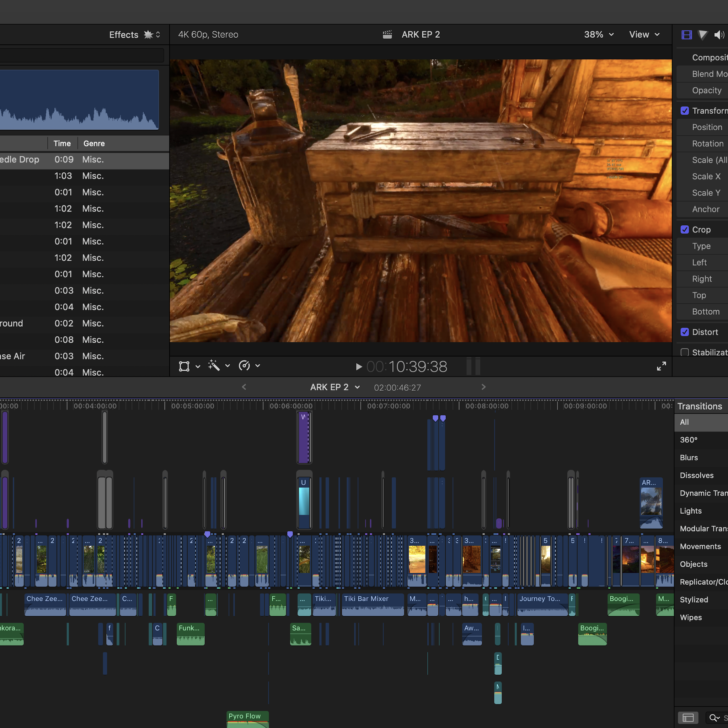Open the audio inspector speaker icon
Screen dimensions: 728x728
click(x=718, y=35)
